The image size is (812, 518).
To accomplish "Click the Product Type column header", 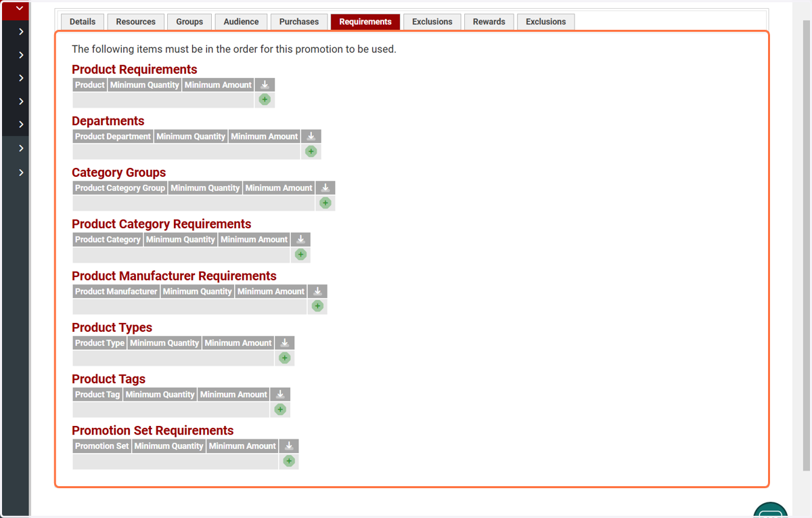I will click(100, 343).
